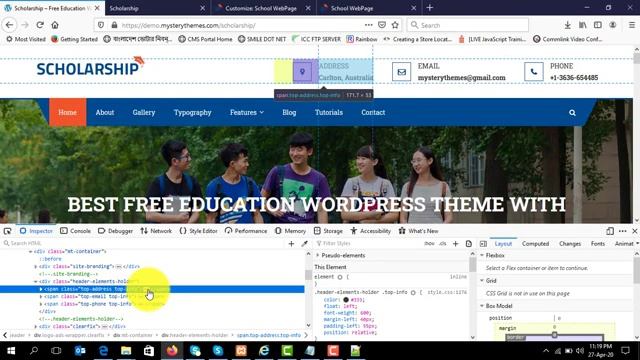Image resolution: width=640 pixels, height=360 pixels.
Task: Open a new browser tab
Action: tap(429, 8)
